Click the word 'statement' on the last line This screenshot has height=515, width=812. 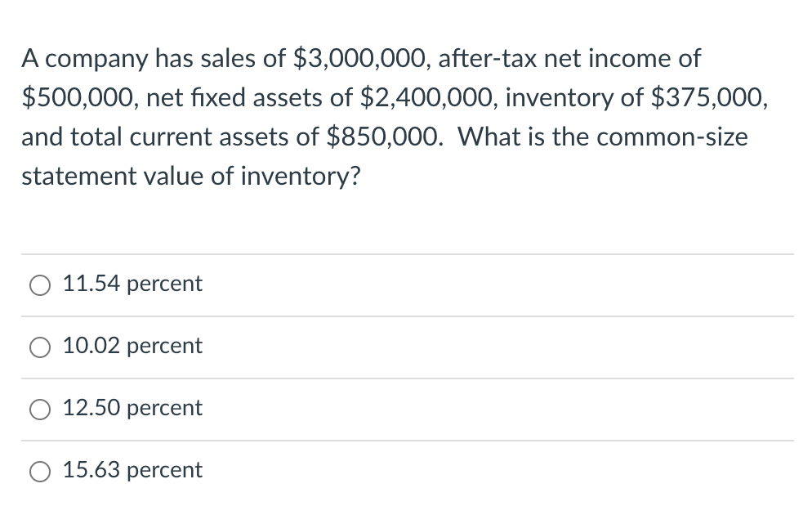[78, 177]
